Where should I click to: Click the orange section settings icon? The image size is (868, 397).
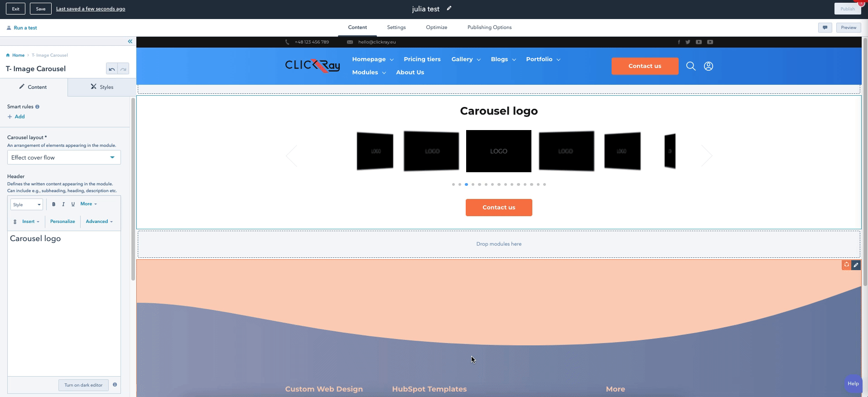pyautogui.click(x=846, y=265)
